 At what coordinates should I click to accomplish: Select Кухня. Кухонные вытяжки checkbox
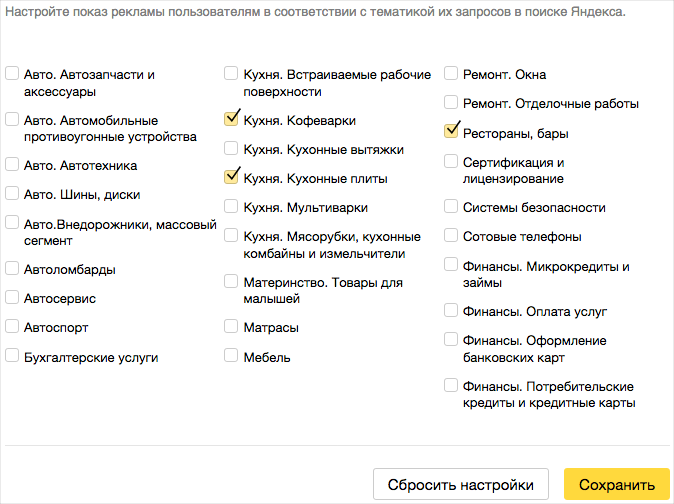click(231, 148)
